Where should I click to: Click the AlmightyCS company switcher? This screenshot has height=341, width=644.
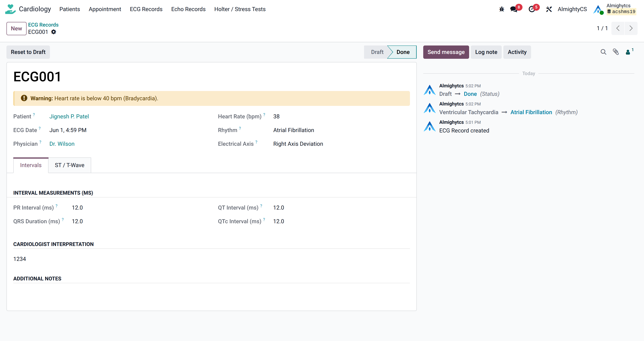pos(572,9)
